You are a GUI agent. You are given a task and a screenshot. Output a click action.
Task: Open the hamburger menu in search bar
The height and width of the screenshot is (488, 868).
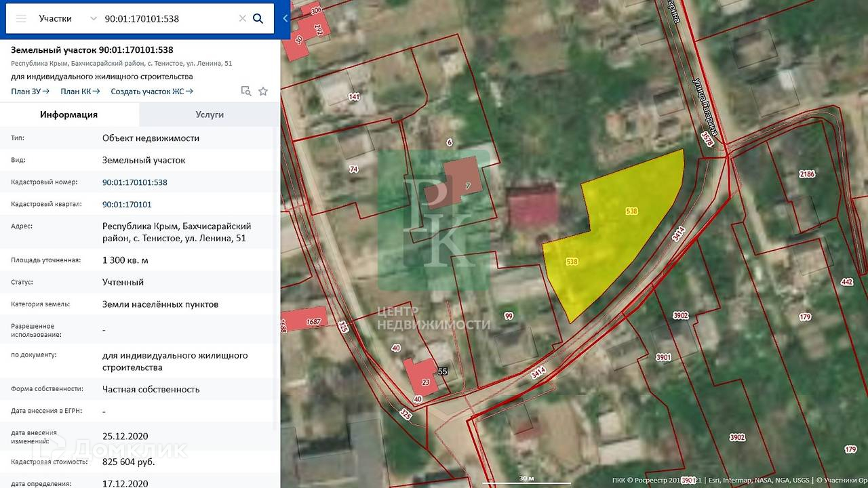(21, 19)
